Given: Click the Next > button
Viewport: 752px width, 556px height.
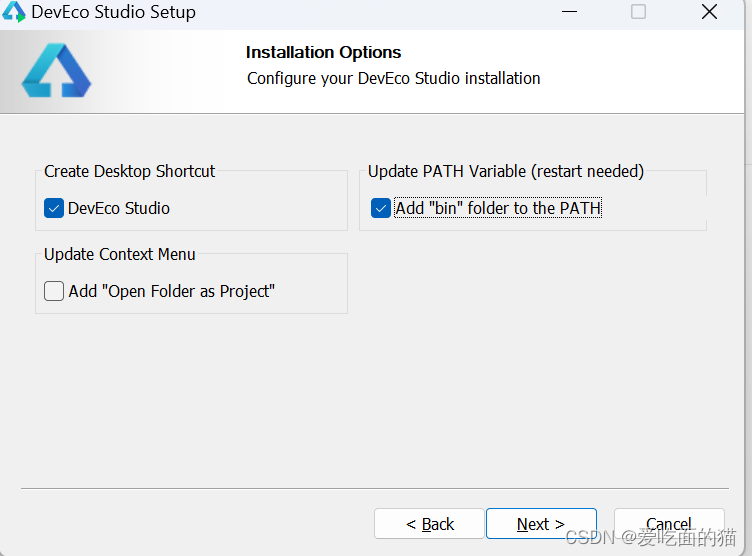Looking at the screenshot, I should point(541,524).
